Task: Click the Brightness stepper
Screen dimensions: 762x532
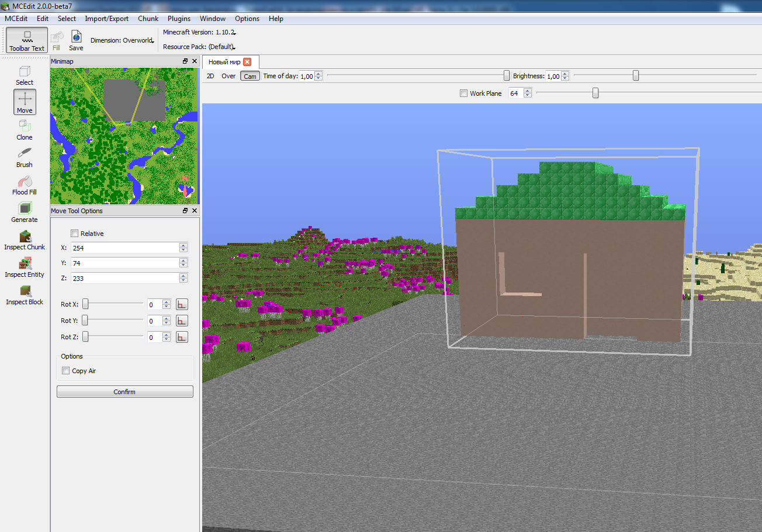Action: click(x=564, y=76)
